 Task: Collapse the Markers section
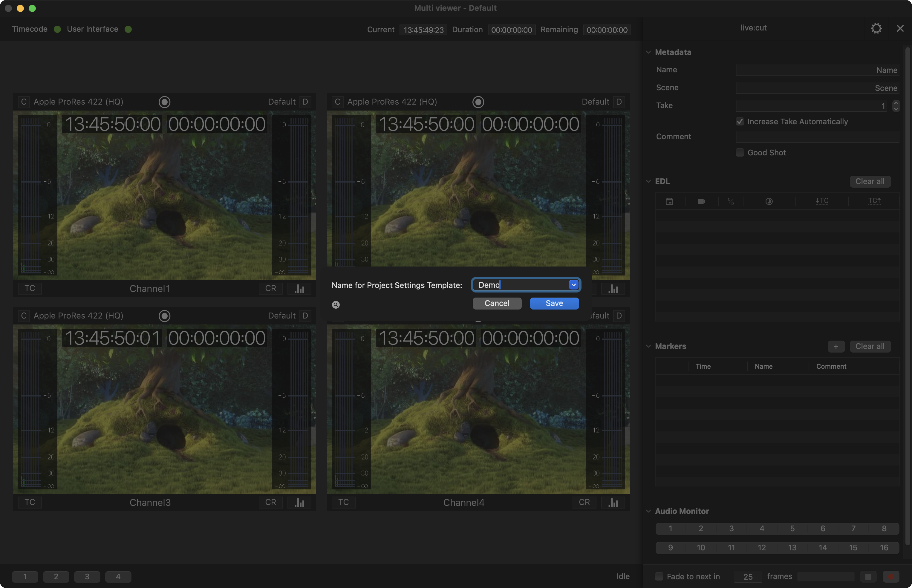pyautogui.click(x=648, y=346)
